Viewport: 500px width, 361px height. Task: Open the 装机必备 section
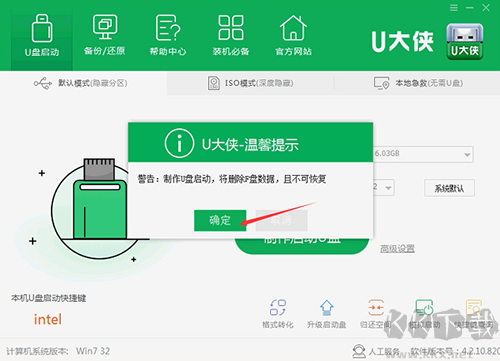231,36
